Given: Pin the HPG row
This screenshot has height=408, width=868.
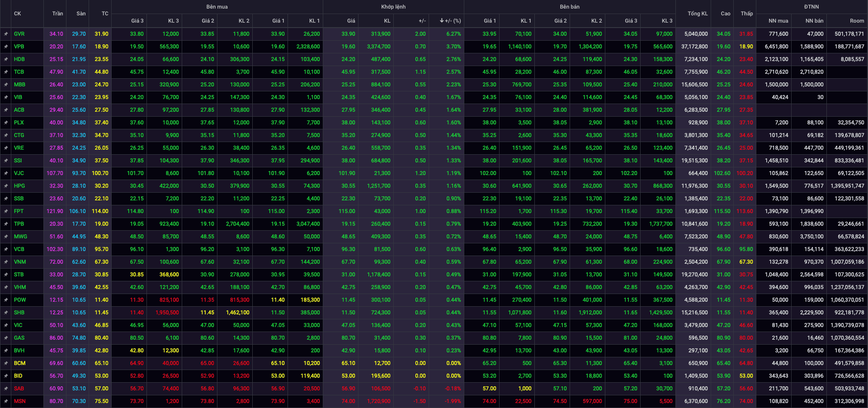Looking at the screenshot, I should click(6, 186).
